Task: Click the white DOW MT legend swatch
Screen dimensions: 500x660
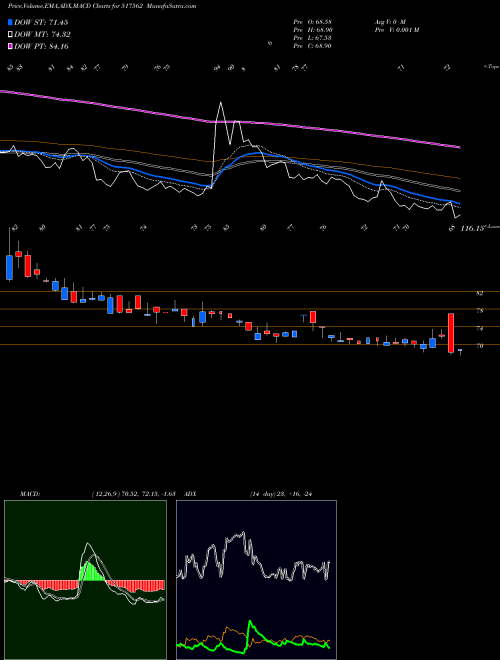Action: click(11, 35)
